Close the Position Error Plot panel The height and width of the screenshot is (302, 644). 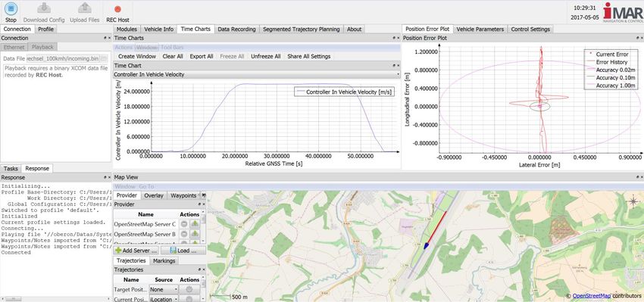click(642, 38)
